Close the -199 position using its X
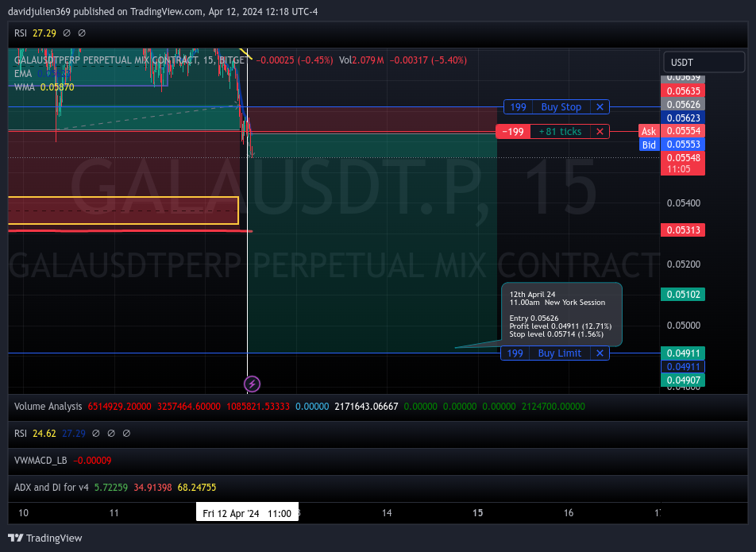Screen dimensions: 756x552 pyautogui.click(x=600, y=132)
